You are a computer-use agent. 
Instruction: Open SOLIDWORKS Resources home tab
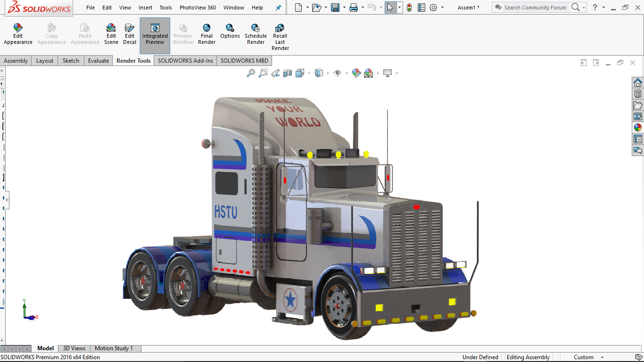tap(638, 82)
